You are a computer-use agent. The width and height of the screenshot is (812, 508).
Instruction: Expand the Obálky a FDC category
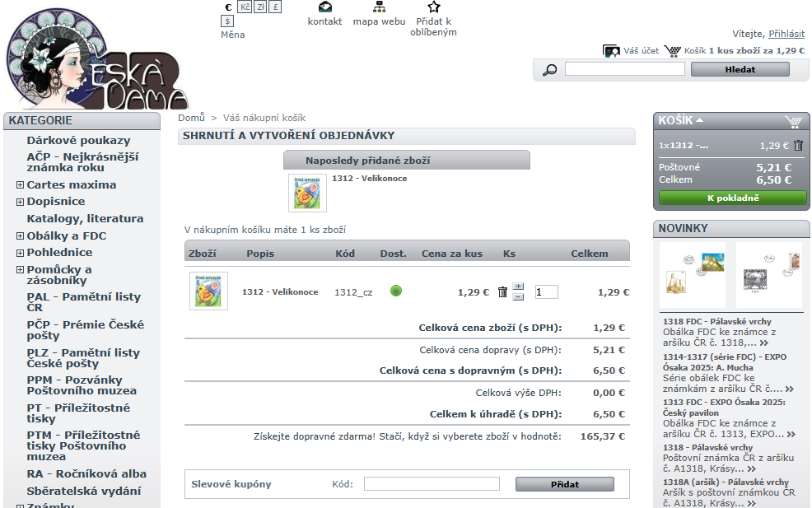[x=20, y=236]
